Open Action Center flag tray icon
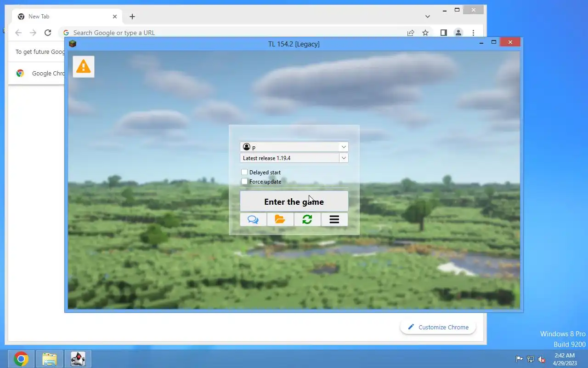Screen dimensions: 588x368 519,359
